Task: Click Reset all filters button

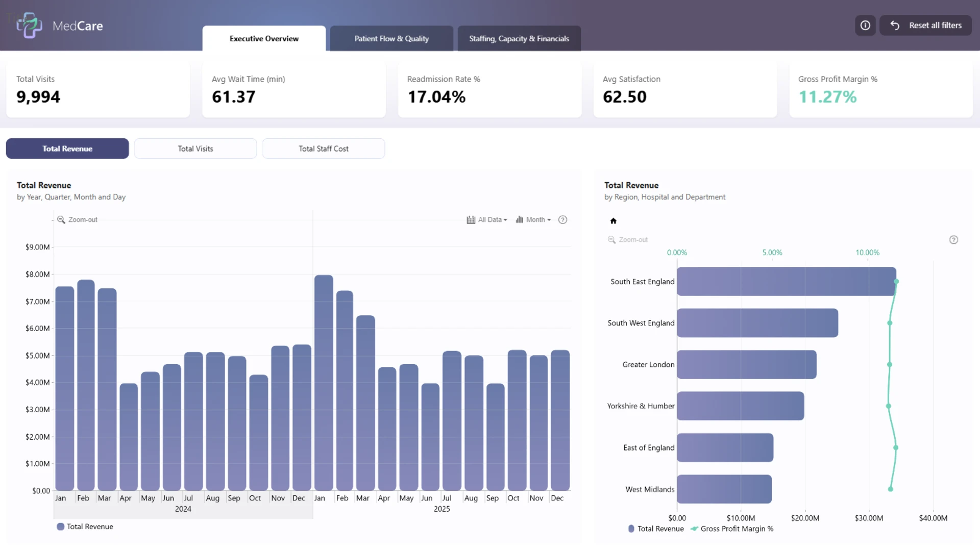Action: 925,26
